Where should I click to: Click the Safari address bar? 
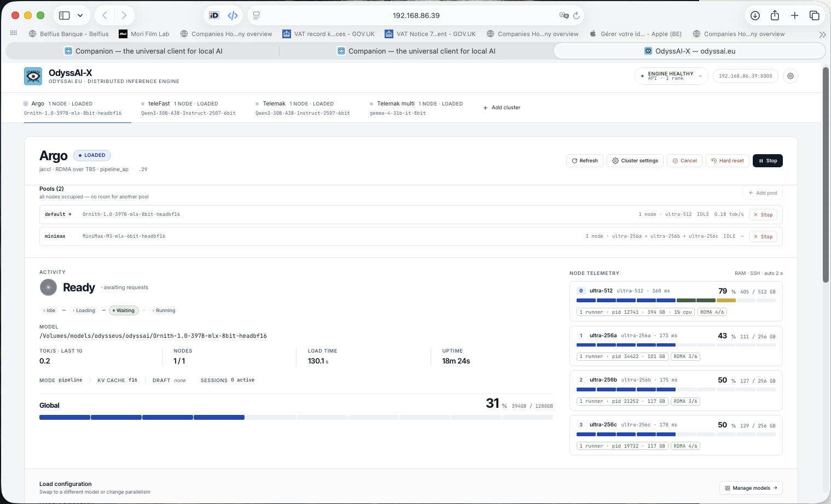pos(416,15)
